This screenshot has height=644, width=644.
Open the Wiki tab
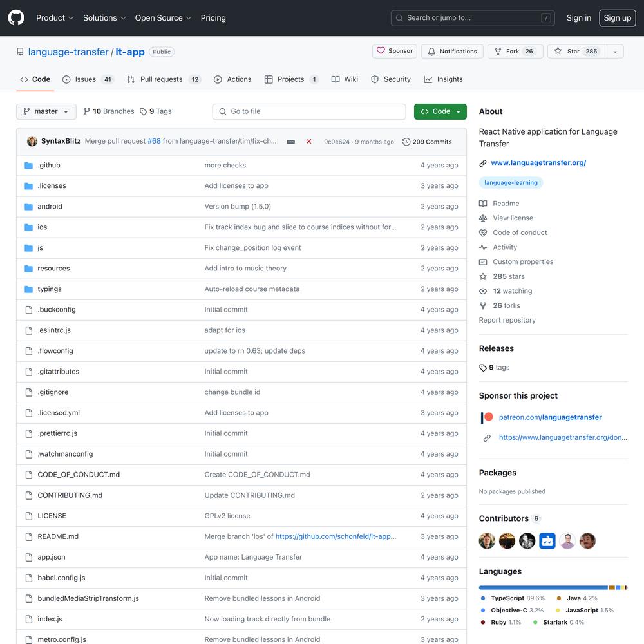[x=345, y=79]
